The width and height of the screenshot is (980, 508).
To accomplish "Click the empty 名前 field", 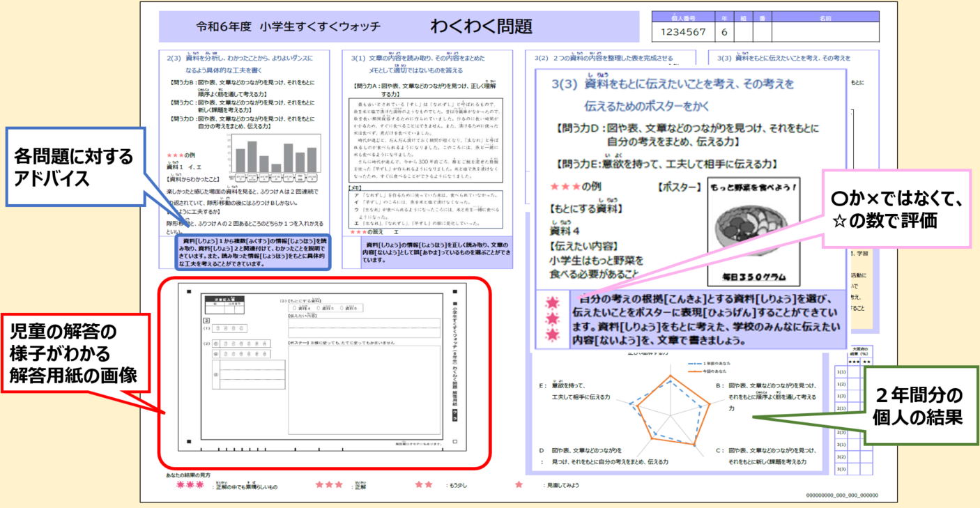I will point(825,32).
